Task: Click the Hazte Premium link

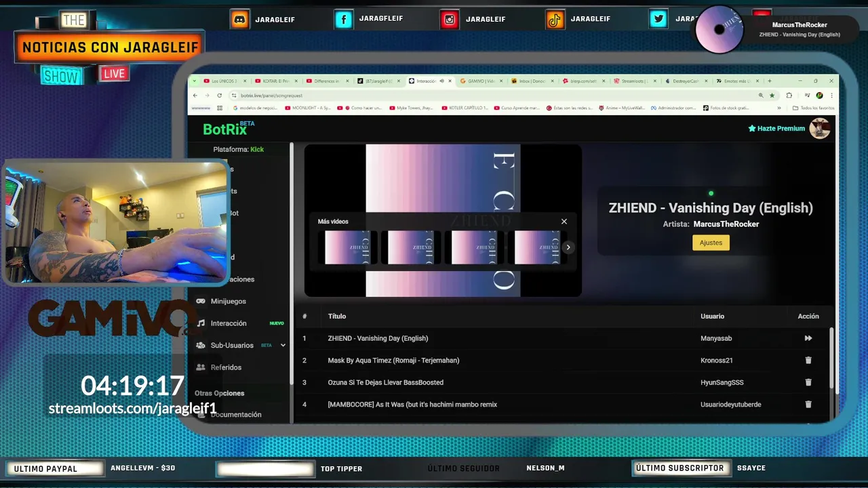Action: point(776,128)
